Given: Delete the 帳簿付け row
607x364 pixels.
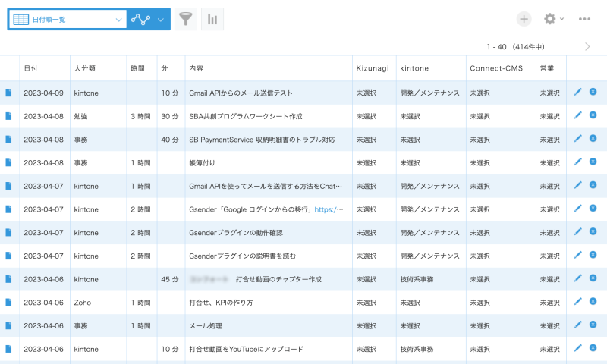Looking at the screenshot, I should coord(593,162).
